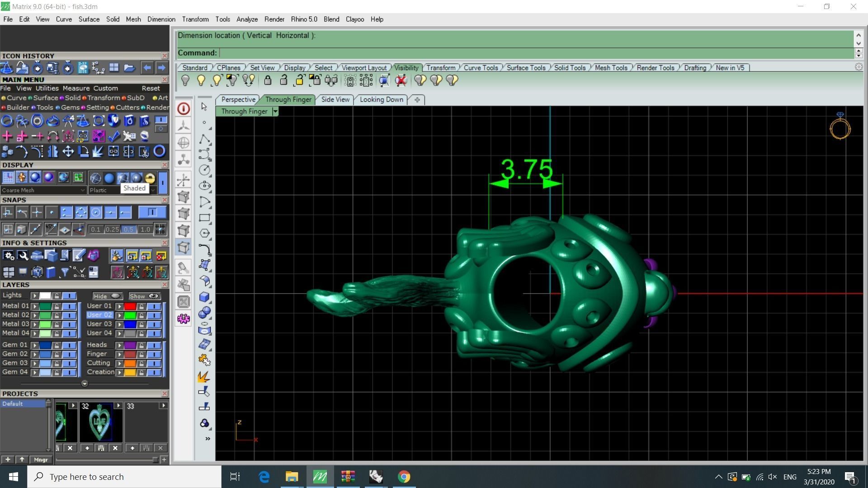Image resolution: width=868 pixels, height=488 pixels.
Task: Open the Surface menu in the menu bar
Action: (89, 19)
